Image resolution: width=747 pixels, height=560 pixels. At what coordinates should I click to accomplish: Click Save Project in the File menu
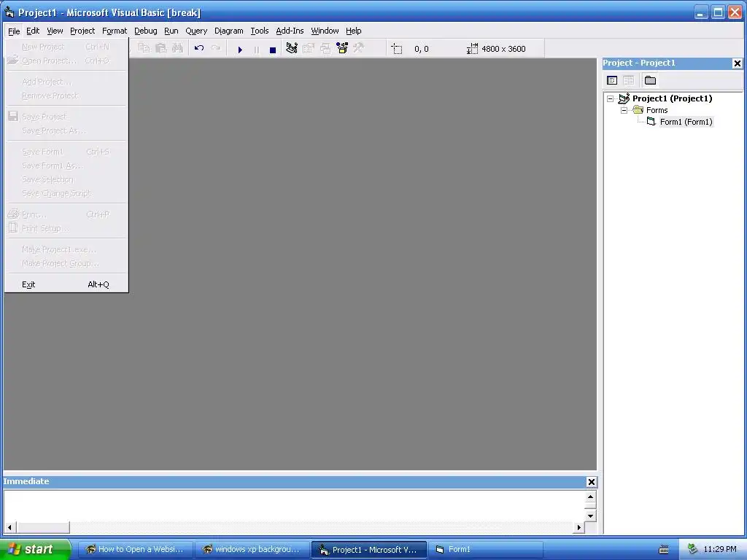pos(66,117)
